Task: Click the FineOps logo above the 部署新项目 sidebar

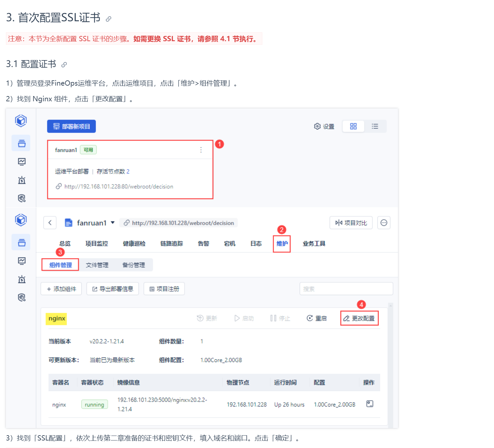Action: point(21,121)
